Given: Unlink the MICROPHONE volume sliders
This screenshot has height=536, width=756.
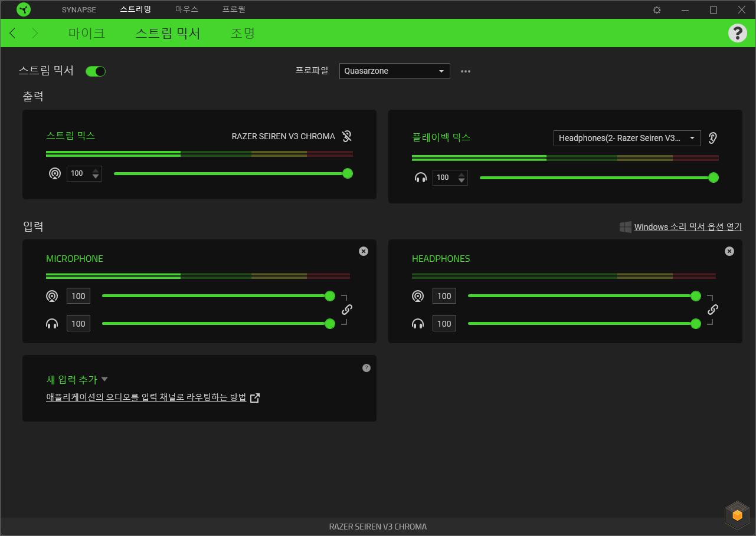Looking at the screenshot, I should [x=347, y=310].
